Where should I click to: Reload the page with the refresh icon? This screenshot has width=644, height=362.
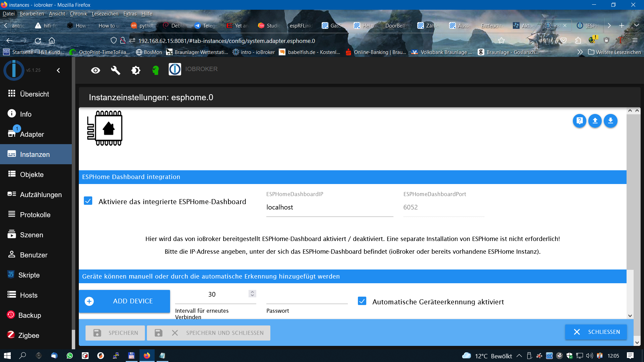coord(38,41)
